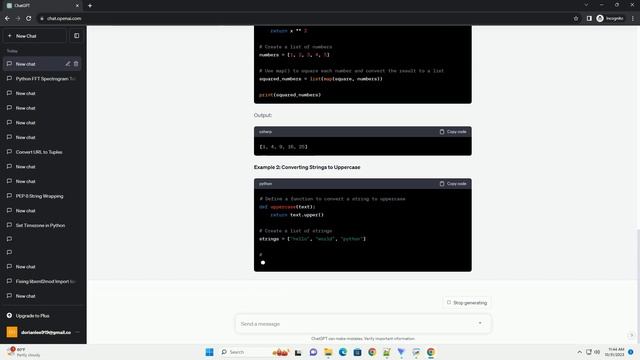This screenshot has width=640, height=360.
Task: Click the code line 'return text.upper()'
Action: (x=297, y=215)
